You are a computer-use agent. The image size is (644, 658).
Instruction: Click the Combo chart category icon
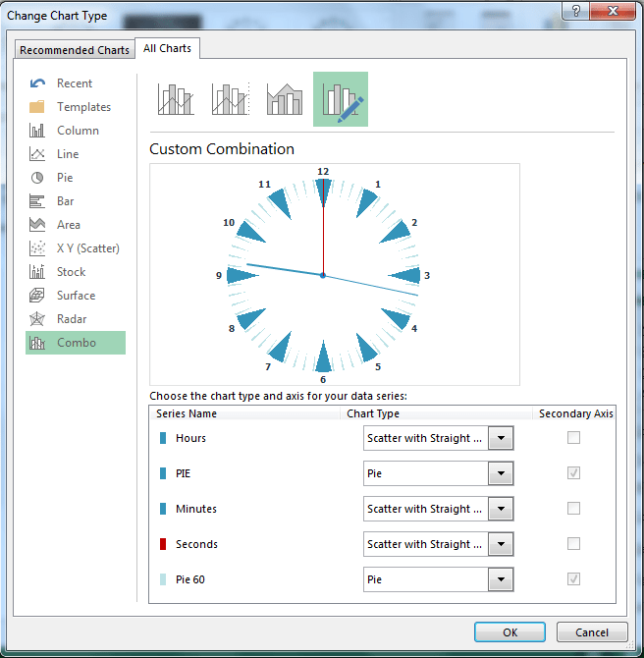click(x=37, y=343)
